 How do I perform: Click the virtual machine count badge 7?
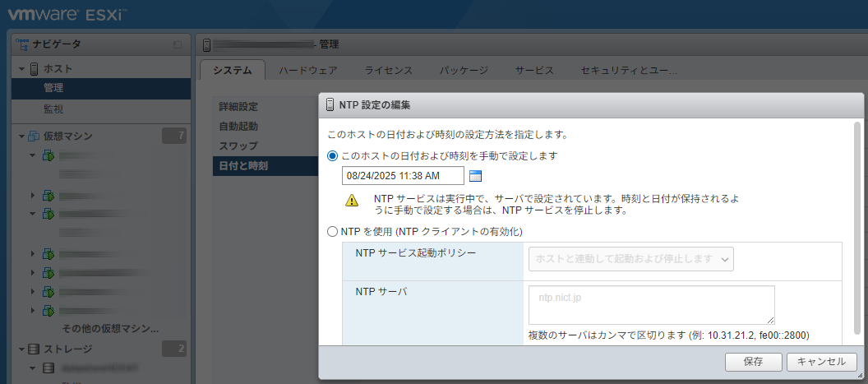pos(174,136)
